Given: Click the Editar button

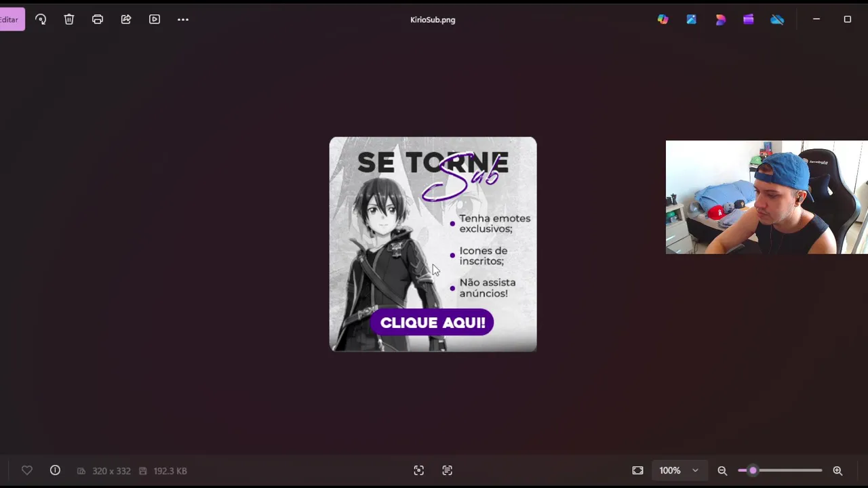Looking at the screenshot, I should 12,20.
